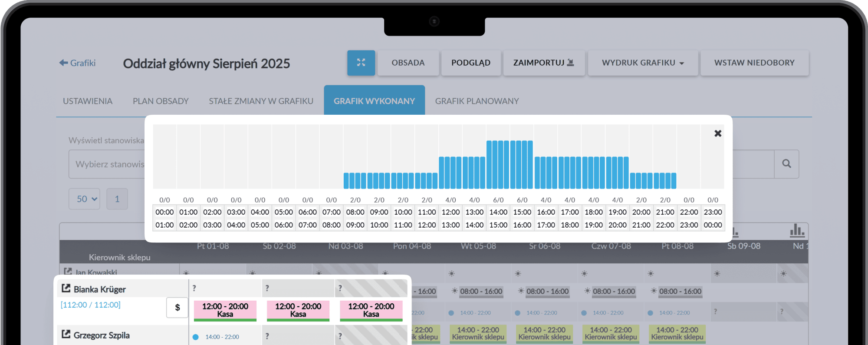Open the OBSADA button
This screenshot has height=345, width=868.
coord(408,63)
